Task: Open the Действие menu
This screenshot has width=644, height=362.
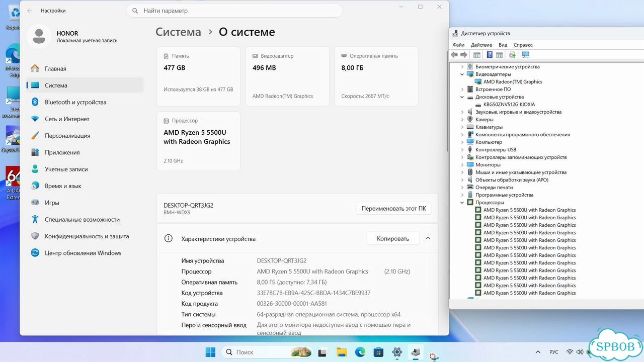Action: click(481, 45)
